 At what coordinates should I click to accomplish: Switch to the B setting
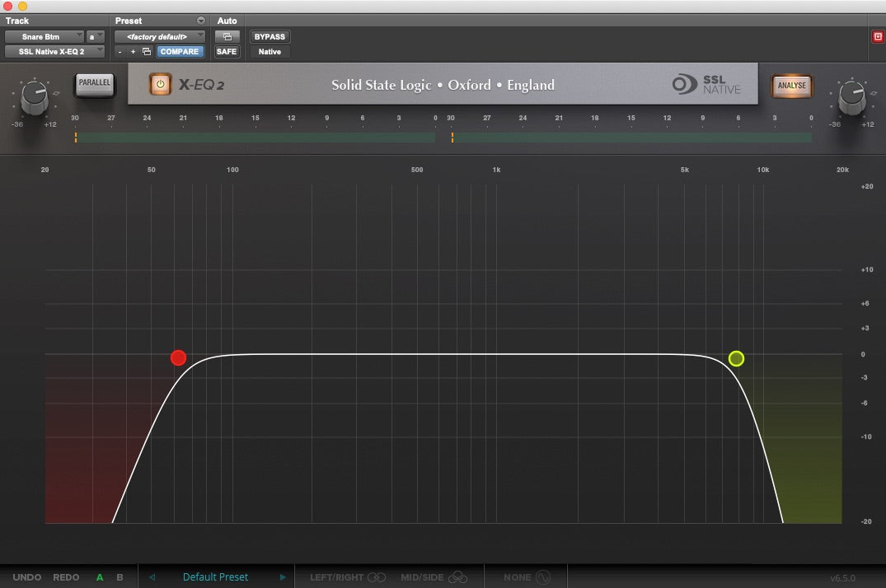pos(120,577)
